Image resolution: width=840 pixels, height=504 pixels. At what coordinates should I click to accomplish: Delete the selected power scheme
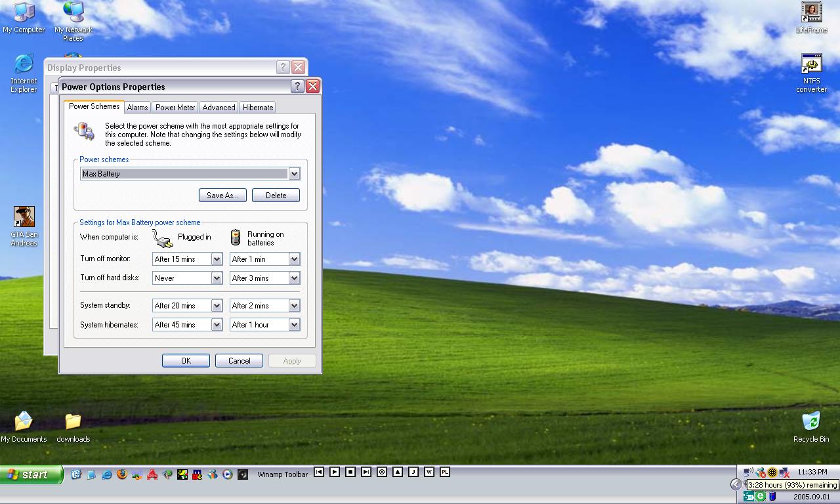pyautogui.click(x=276, y=196)
